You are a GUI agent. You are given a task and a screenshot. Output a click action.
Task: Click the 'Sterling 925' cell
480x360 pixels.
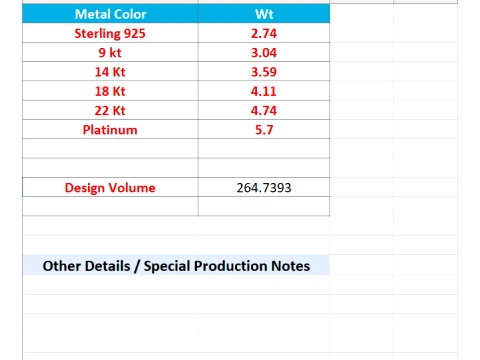[110, 33]
